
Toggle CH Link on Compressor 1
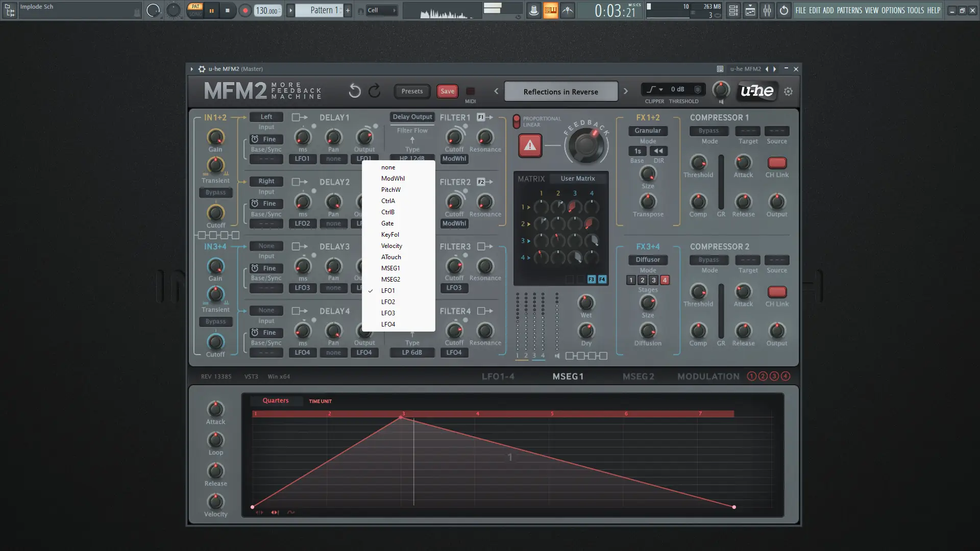coord(777,163)
